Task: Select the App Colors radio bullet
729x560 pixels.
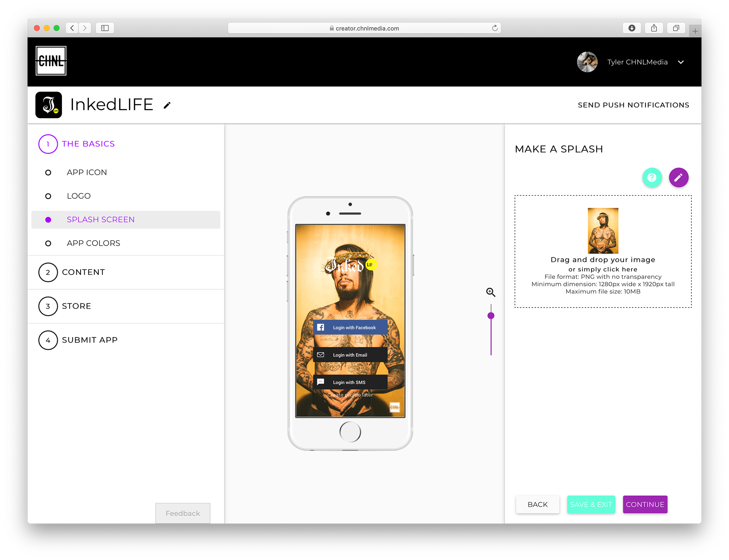Action: 48,243
